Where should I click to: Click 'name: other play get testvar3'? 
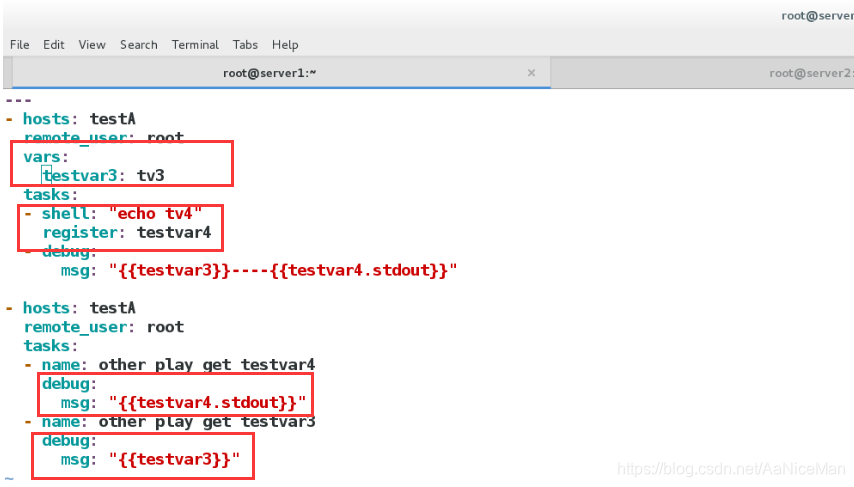point(169,422)
